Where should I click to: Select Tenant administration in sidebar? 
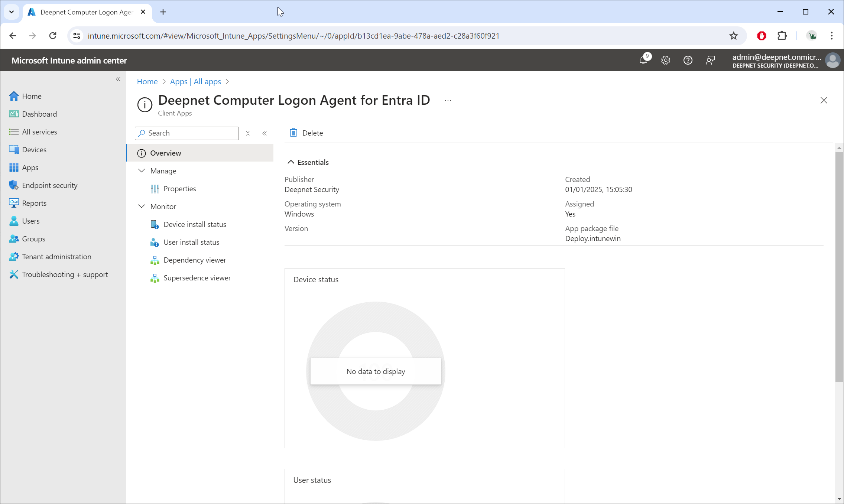[x=56, y=257]
